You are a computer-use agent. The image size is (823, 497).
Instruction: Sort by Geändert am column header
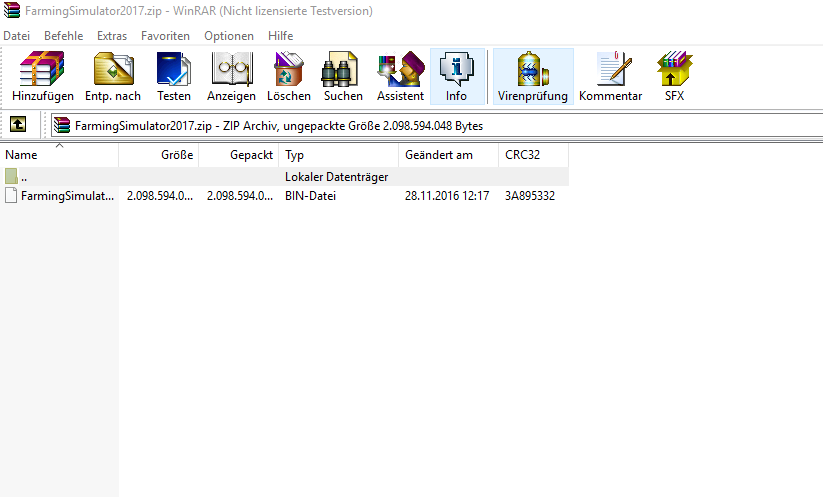click(x=446, y=155)
